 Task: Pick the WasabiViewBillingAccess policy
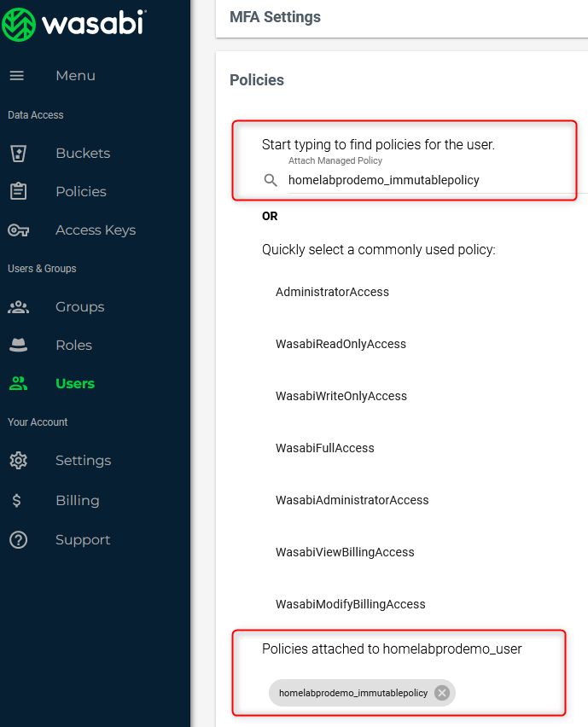pyautogui.click(x=345, y=552)
